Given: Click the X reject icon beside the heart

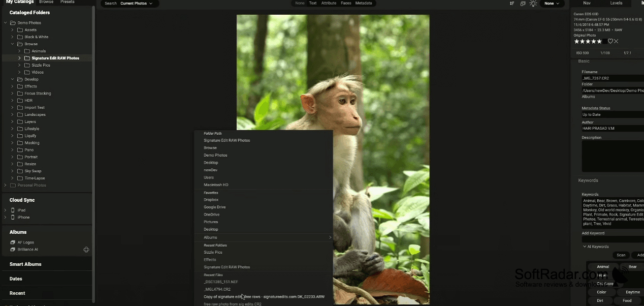Looking at the screenshot, I should click(616, 41).
